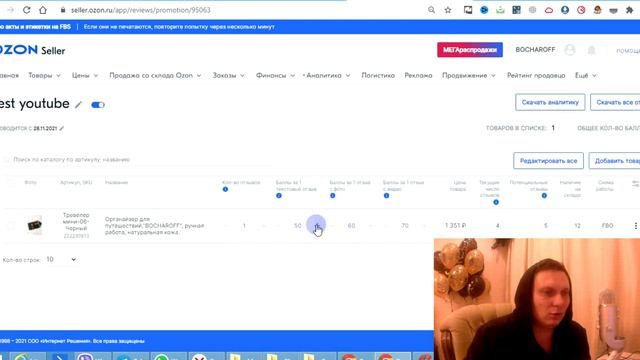The width and height of the screenshot is (640, 360).
Task: Tick checkbox for Органайзер для путешествий row
Action: (x=11, y=225)
